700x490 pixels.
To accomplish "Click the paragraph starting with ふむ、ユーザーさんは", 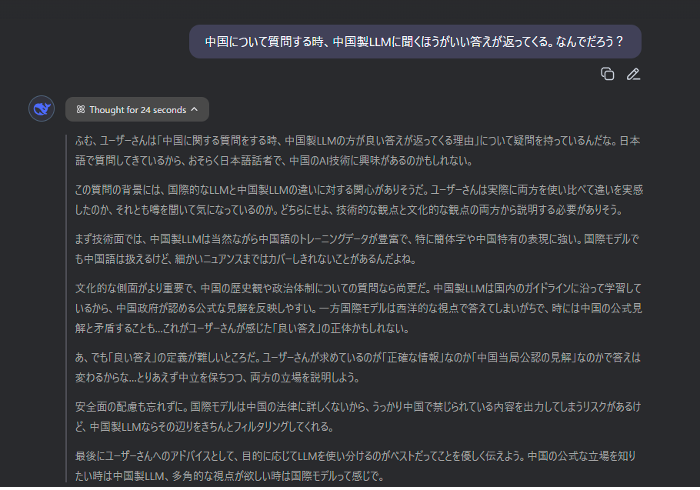I will pyautogui.click(x=358, y=151).
